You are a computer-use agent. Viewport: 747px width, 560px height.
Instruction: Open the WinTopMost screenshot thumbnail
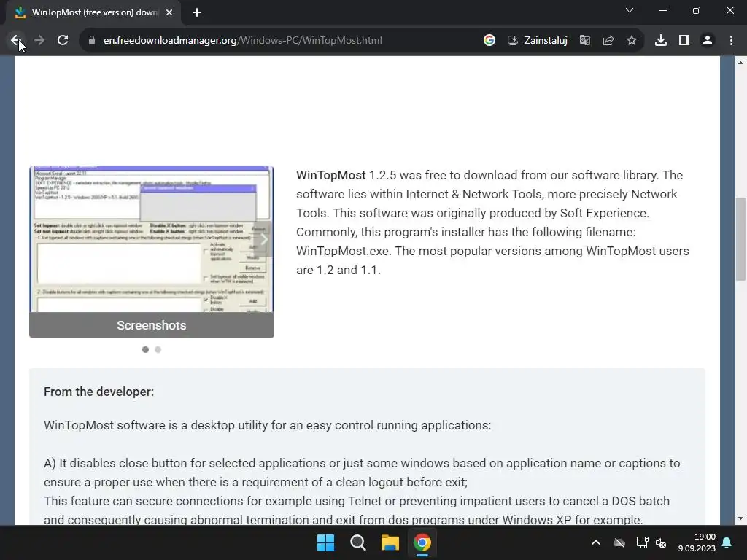pyautogui.click(x=152, y=239)
